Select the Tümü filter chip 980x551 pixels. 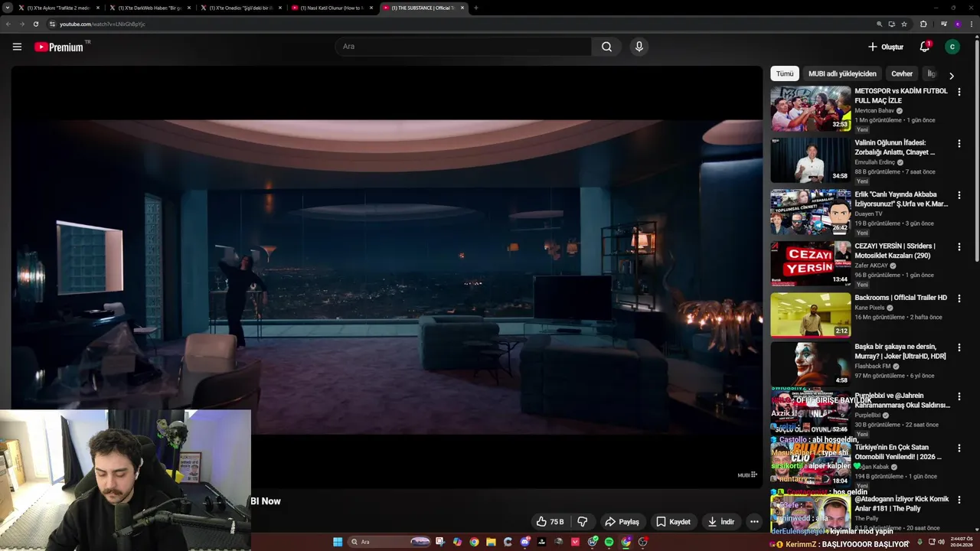785,74
